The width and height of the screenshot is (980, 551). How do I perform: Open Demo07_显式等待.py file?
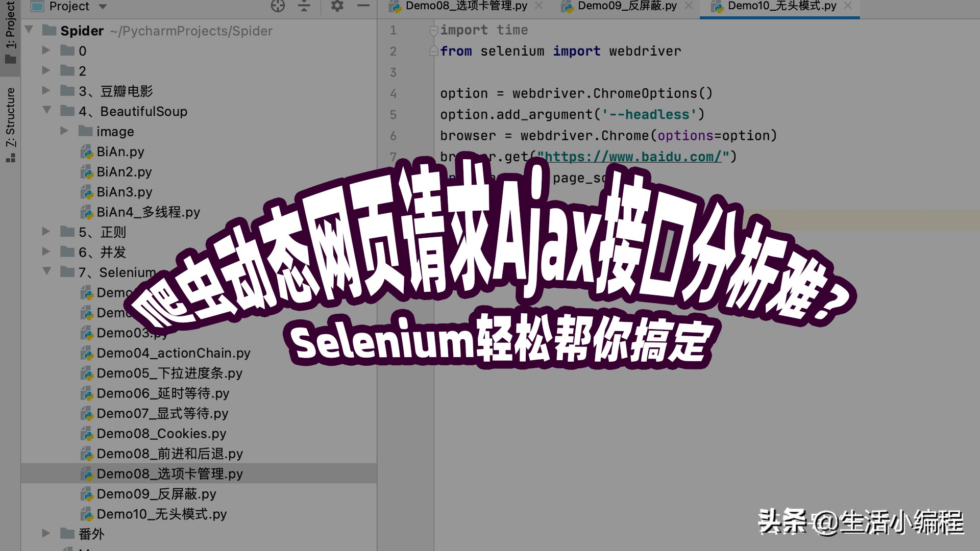(x=162, y=414)
